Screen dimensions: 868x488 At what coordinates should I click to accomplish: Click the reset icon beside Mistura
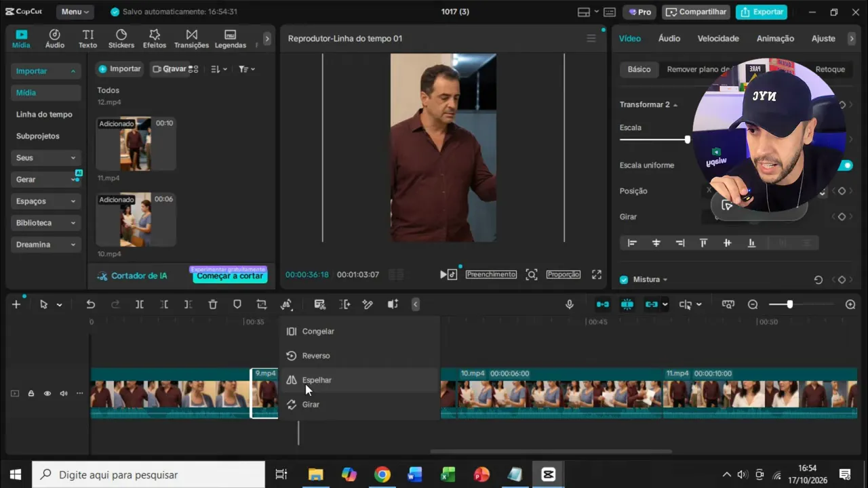pos(818,280)
